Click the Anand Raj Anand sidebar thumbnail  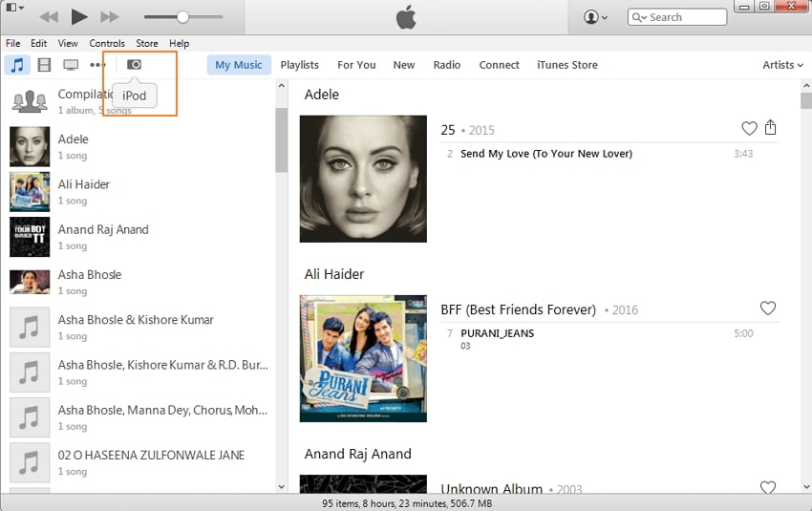pyautogui.click(x=30, y=237)
